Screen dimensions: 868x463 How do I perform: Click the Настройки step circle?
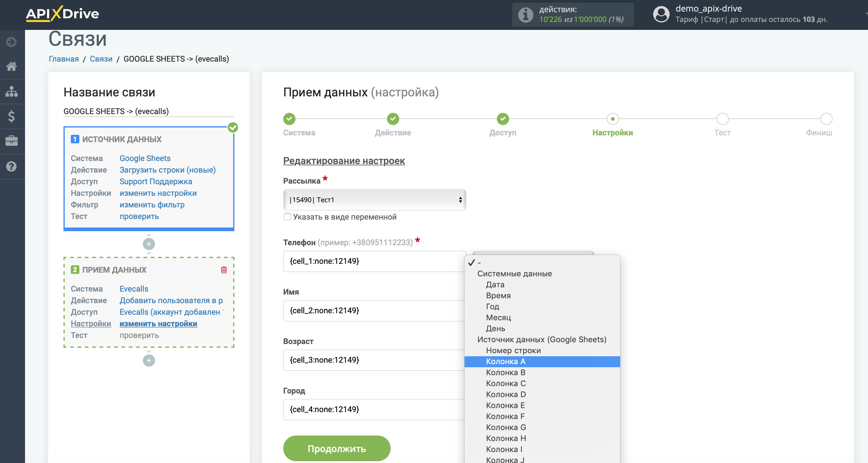pyautogui.click(x=613, y=119)
